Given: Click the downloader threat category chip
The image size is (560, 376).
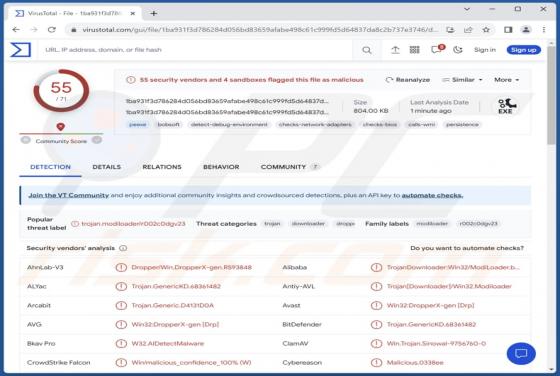Looking at the screenshot, I should (308, 224).
